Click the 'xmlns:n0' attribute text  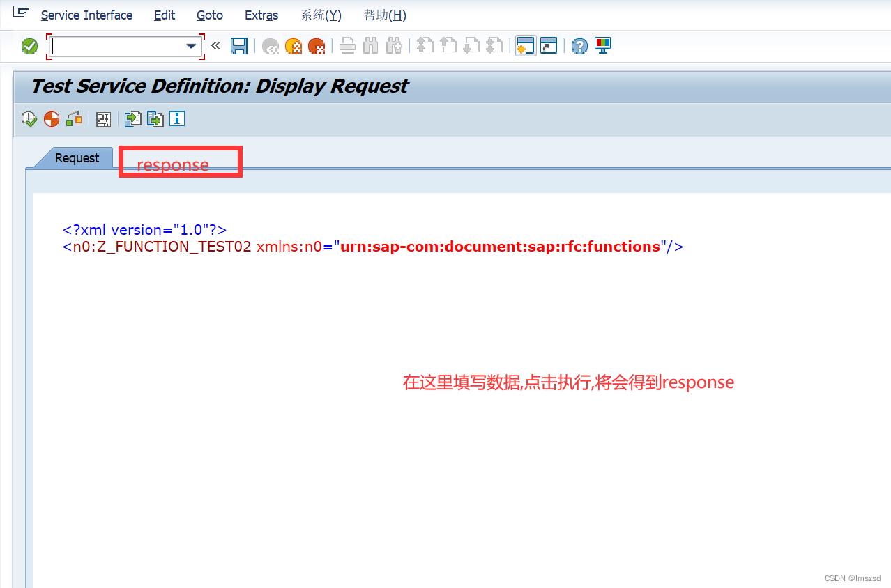click(x=289, y=247)
